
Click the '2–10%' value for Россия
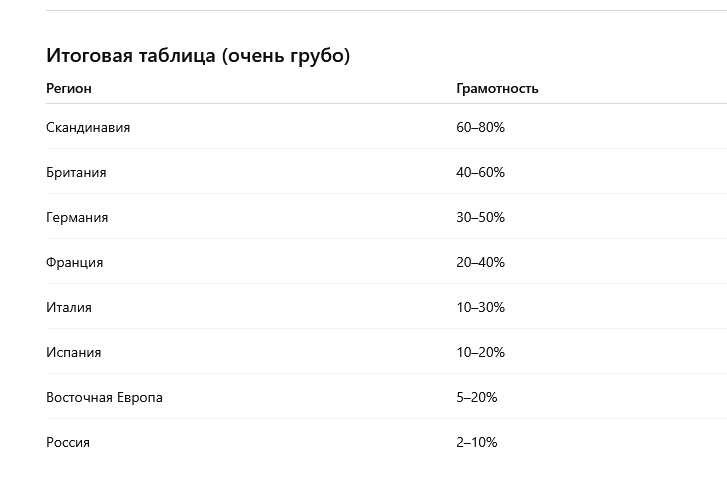tap(476, 443)
